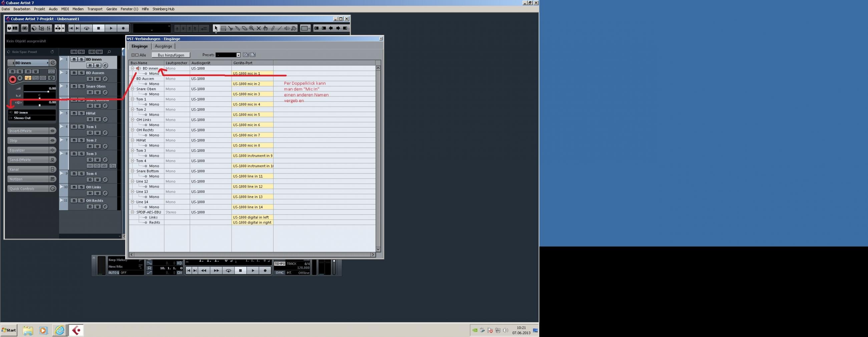868x337 pixels.
Task: Click the AUTO Q button in transport panel
Action: (x=113, y=273)
